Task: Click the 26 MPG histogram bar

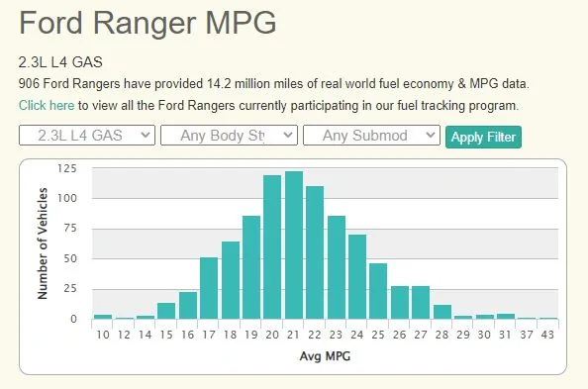Action: tap(400, 303)
